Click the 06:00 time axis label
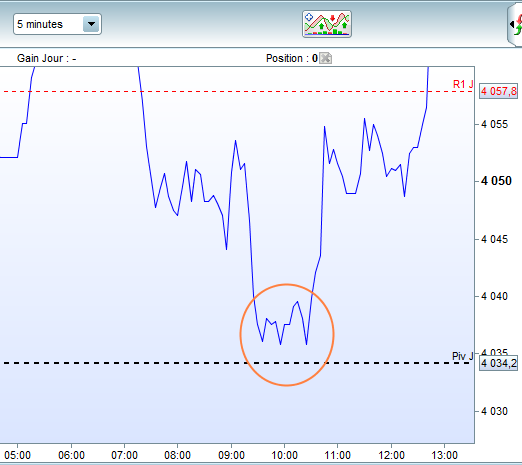522x465 pixels. [x=71, y=455]
